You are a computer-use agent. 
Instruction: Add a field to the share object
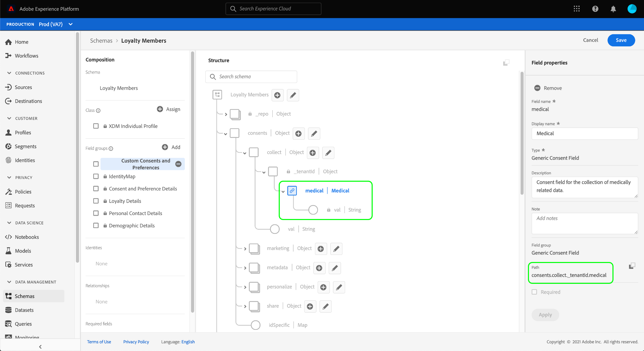pyautogui.click(x=310, y=306)
